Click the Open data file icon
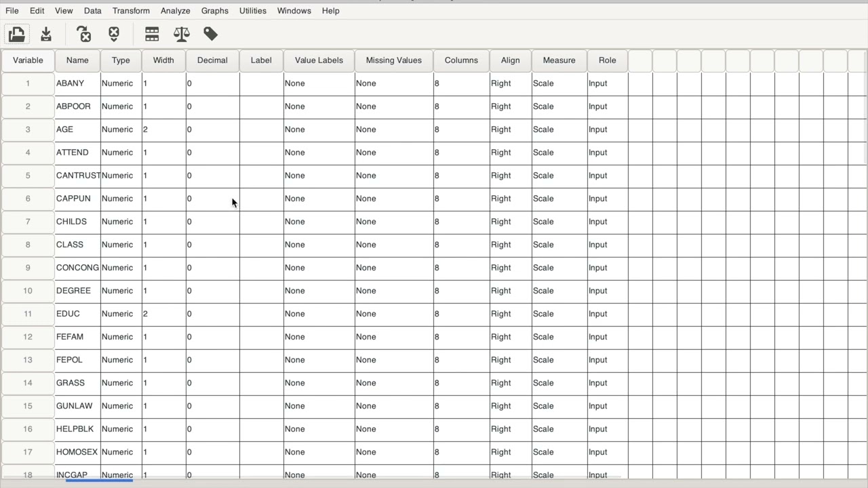This screenshot has width=868, height=488. point(17,34)
